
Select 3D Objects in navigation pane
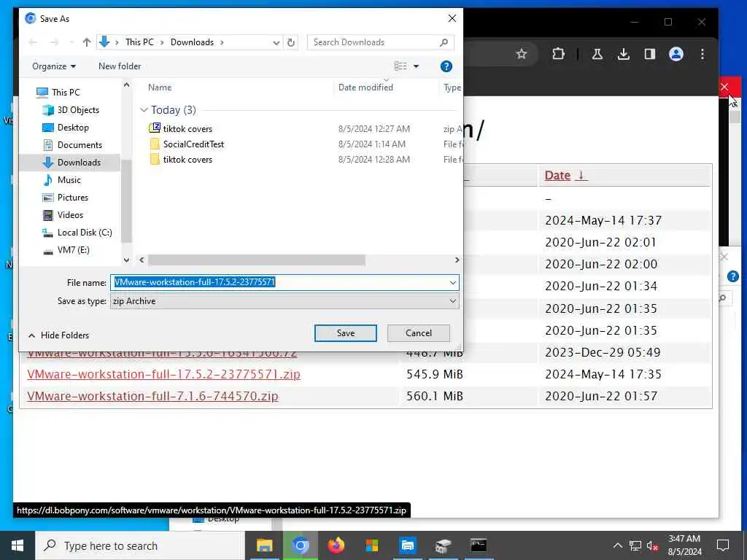point(78,110)
